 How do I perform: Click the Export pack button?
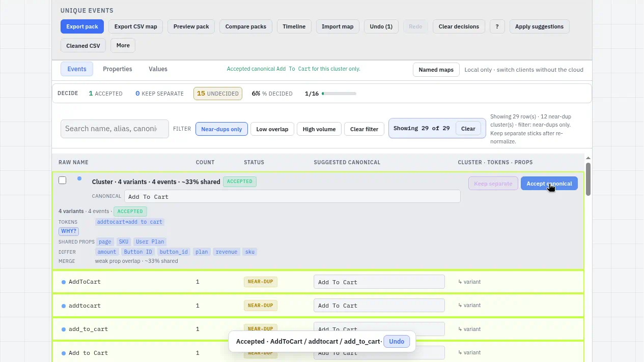(x=82, y=26)
